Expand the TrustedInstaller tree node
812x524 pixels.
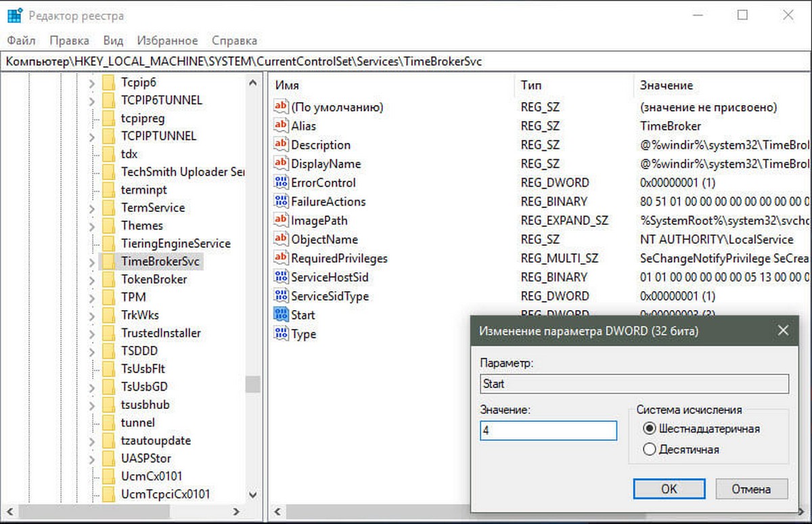click(93, 333)
